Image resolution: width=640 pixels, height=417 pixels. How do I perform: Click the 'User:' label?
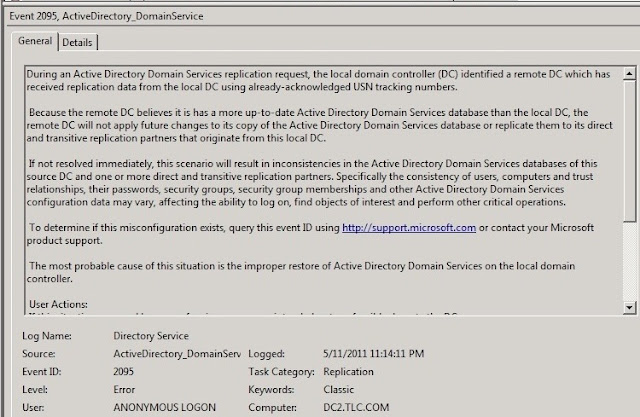pyautogui.click(x=33, y=408)
